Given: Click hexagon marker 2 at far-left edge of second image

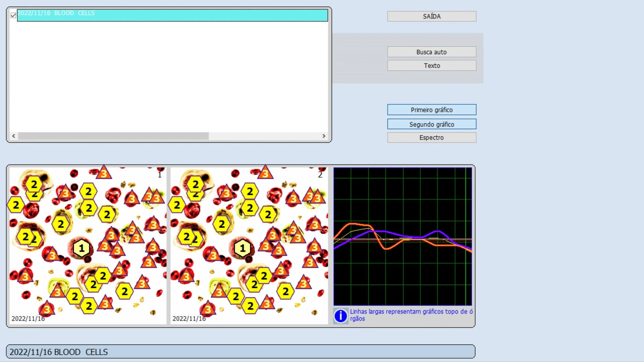Looking at the screenshot, I should (177, 205).
